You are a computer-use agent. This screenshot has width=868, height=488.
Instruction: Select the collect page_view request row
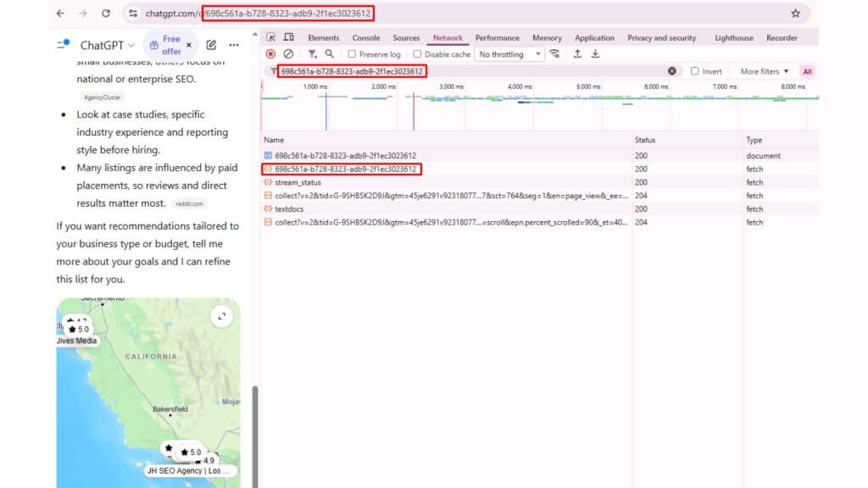click(539, 196)
